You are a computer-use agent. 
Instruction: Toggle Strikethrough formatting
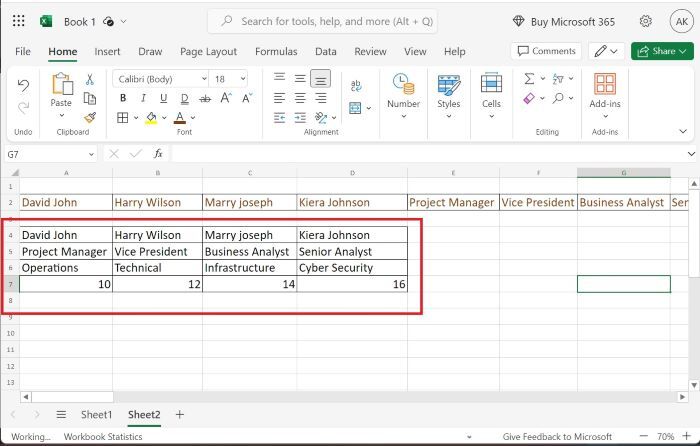tap(205, 98)
